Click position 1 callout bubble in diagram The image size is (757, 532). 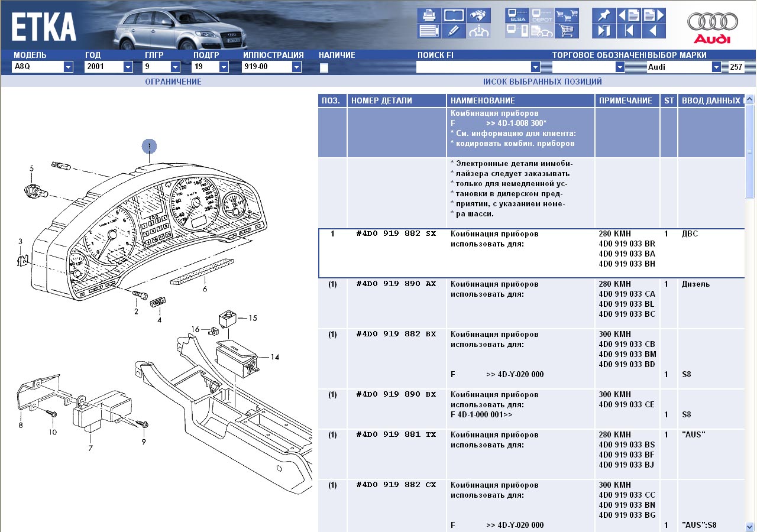(150, 145)
